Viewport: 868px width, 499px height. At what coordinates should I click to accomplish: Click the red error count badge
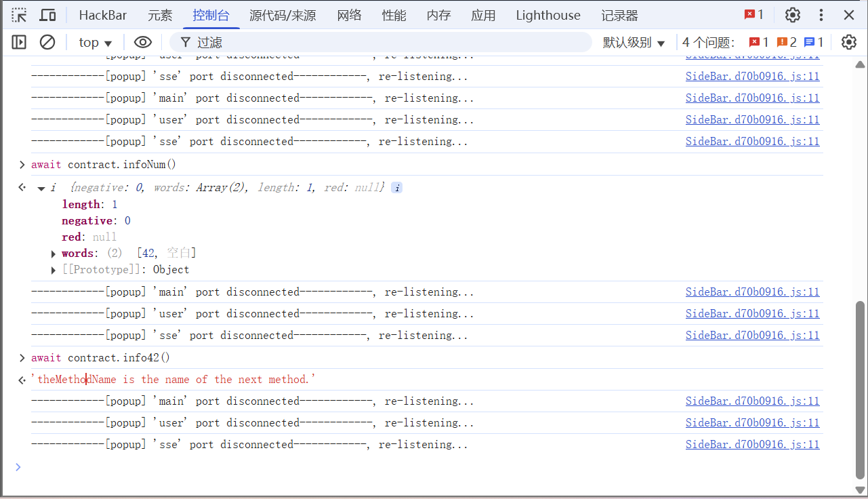pos(753,15)
